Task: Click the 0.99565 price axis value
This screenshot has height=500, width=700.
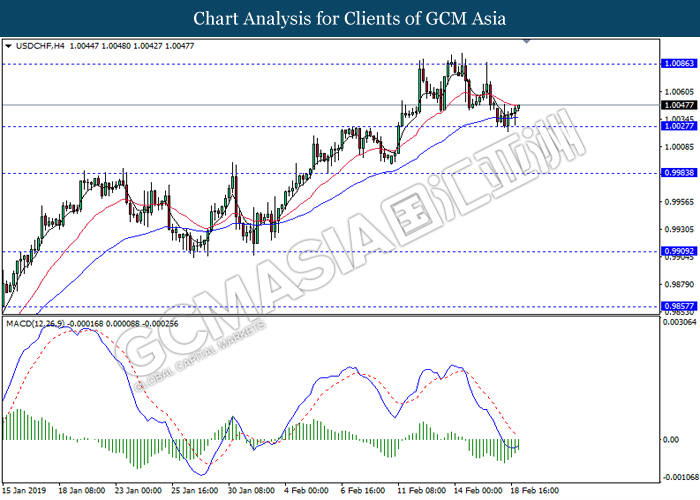Action: (679, 202)
